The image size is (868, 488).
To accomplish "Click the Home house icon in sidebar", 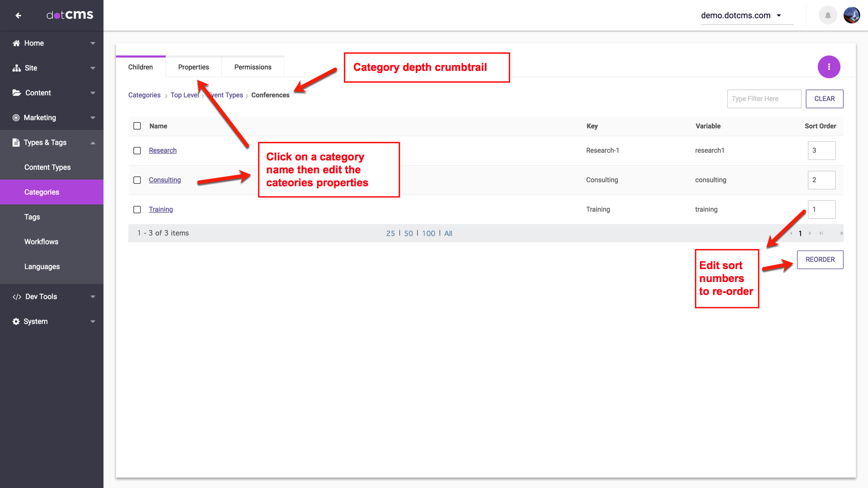I will 17,43.
